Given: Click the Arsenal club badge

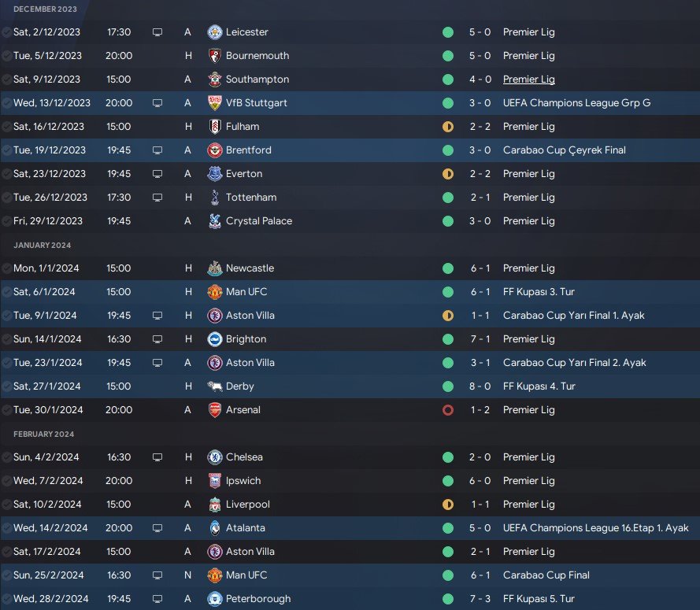Looking at the screenshot, I should [215, 410].
